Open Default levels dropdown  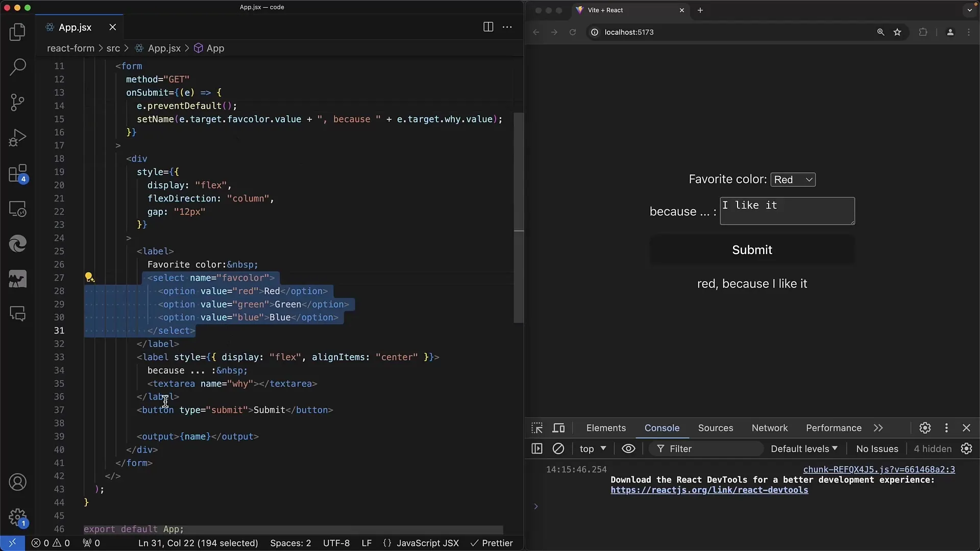coord(804,448)
